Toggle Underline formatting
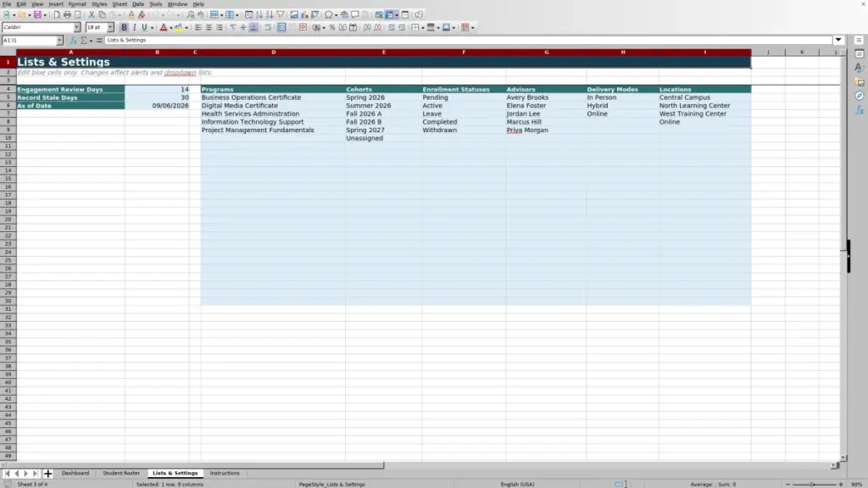 144,28
